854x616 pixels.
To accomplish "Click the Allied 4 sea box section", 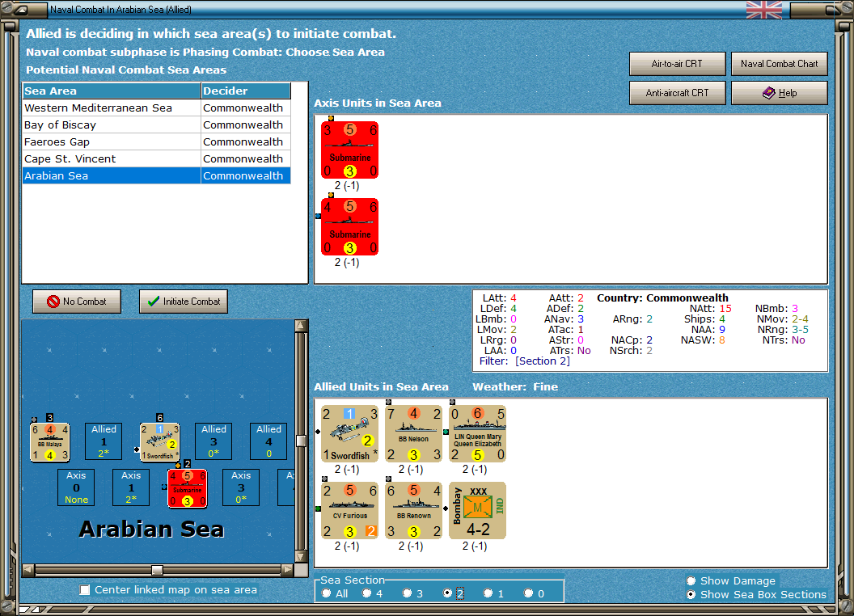I will click(x=268, y=441).
